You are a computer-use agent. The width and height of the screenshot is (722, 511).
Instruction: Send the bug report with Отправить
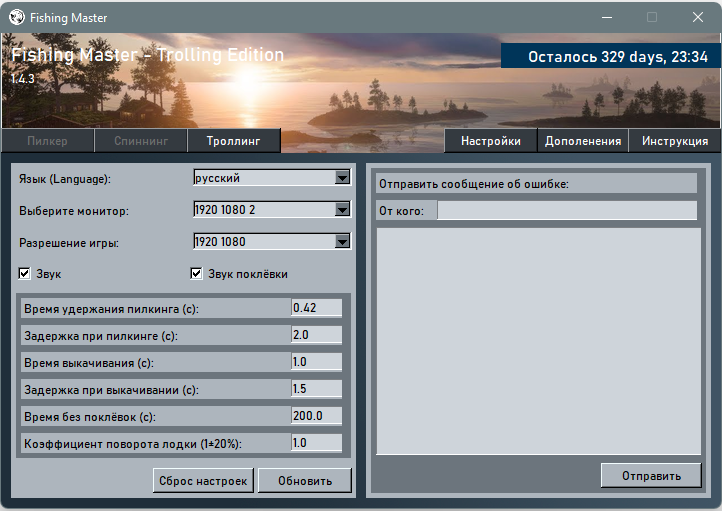[651, 475]
